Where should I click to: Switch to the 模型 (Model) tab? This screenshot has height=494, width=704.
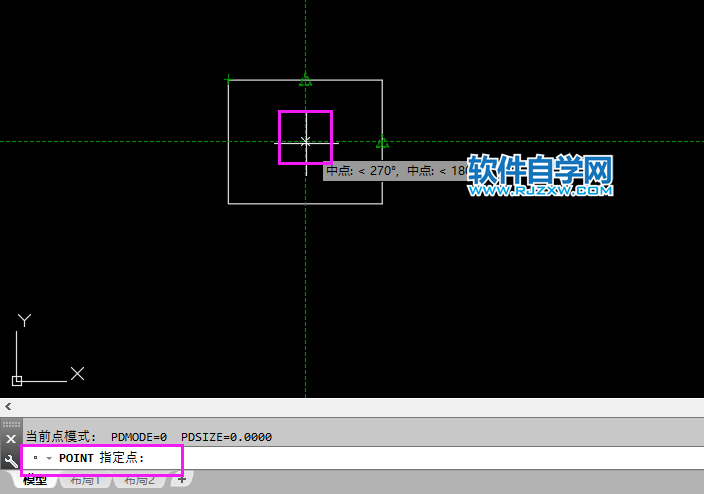click(36, 481)
